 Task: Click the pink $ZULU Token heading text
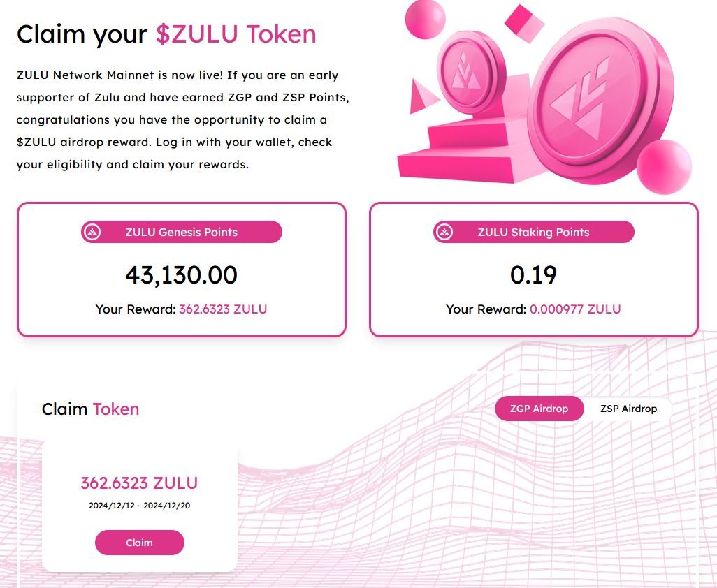(236, 34)
